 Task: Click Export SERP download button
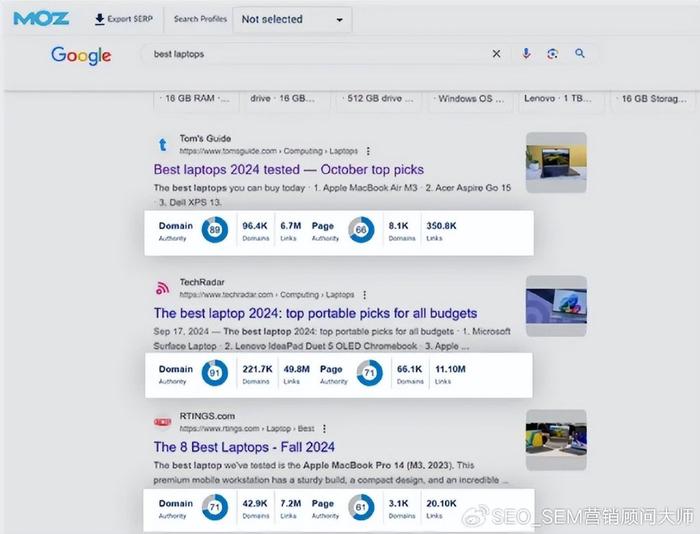click(124, 19)
